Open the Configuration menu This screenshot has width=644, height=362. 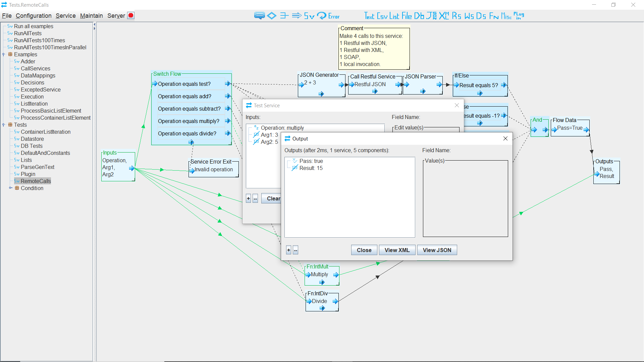[34, 15]
